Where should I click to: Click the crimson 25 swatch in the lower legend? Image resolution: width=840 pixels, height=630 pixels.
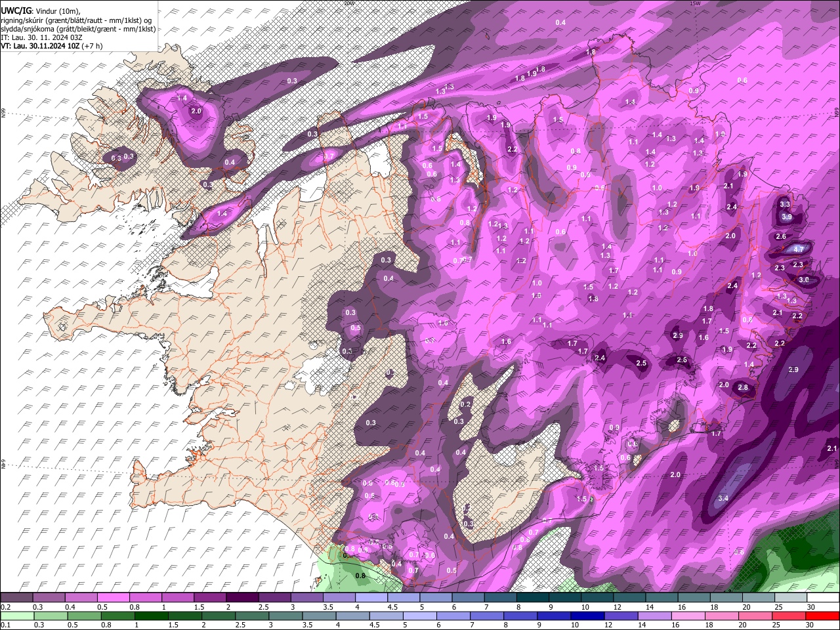pyautogui.click(x=787, y=616)
